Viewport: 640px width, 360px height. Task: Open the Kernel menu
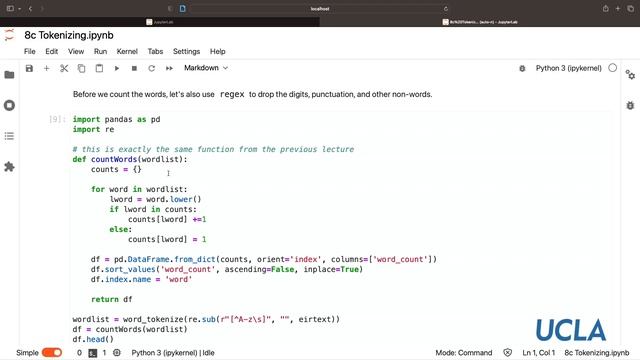pos(127,51)
